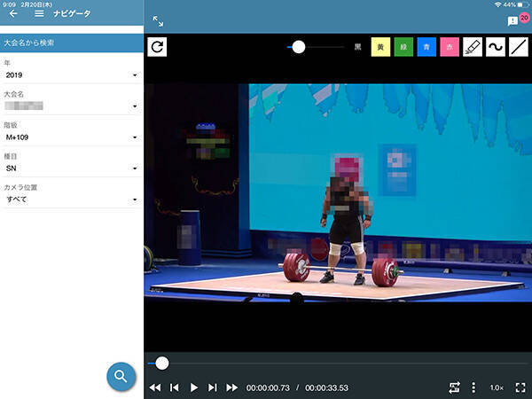The width and height of the screenshot is (532, 399).
Task: Choose the blue 青 pen color
Action: 426,47
